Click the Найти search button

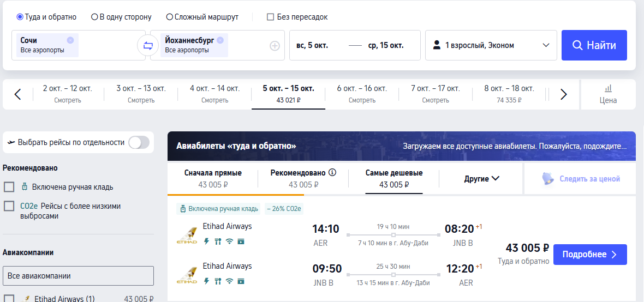(594, 45)
